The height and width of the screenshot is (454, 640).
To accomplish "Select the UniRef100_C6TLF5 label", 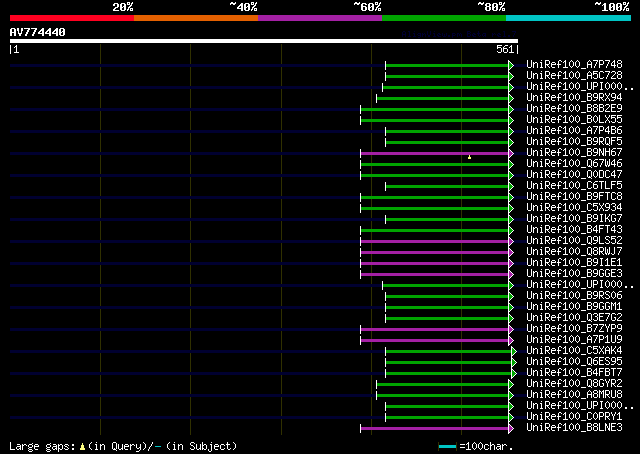I will 574,186.
